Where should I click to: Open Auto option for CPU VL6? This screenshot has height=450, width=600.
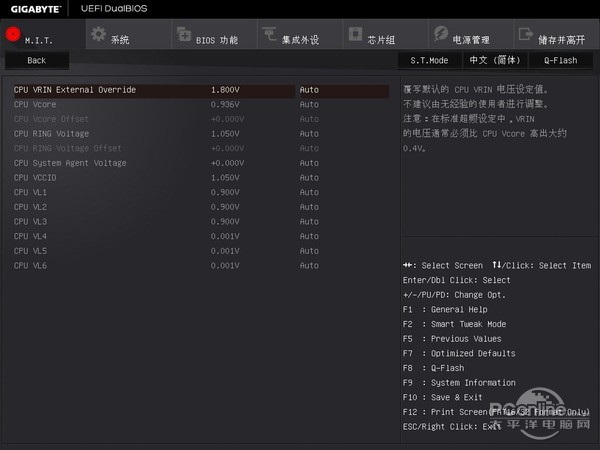coord(309,266)
